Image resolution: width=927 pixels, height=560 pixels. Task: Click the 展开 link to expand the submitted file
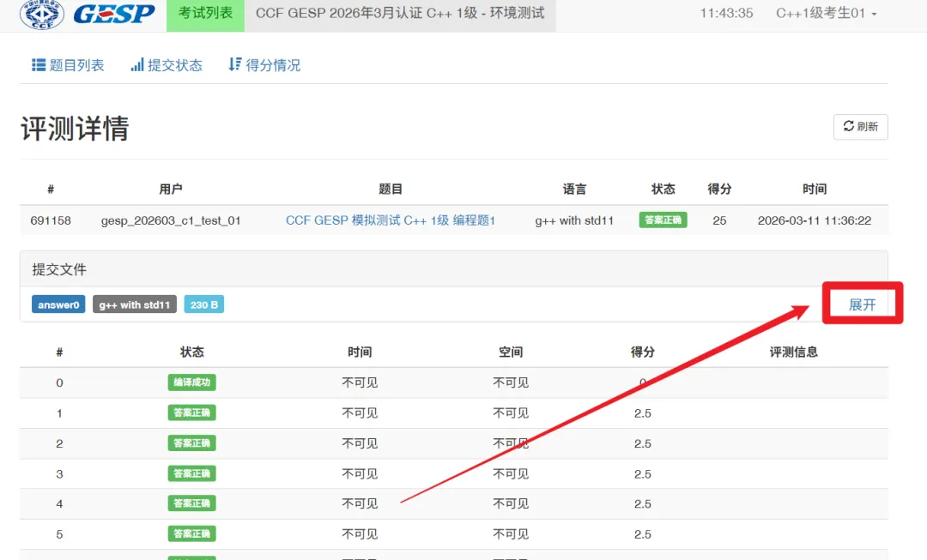862,304
